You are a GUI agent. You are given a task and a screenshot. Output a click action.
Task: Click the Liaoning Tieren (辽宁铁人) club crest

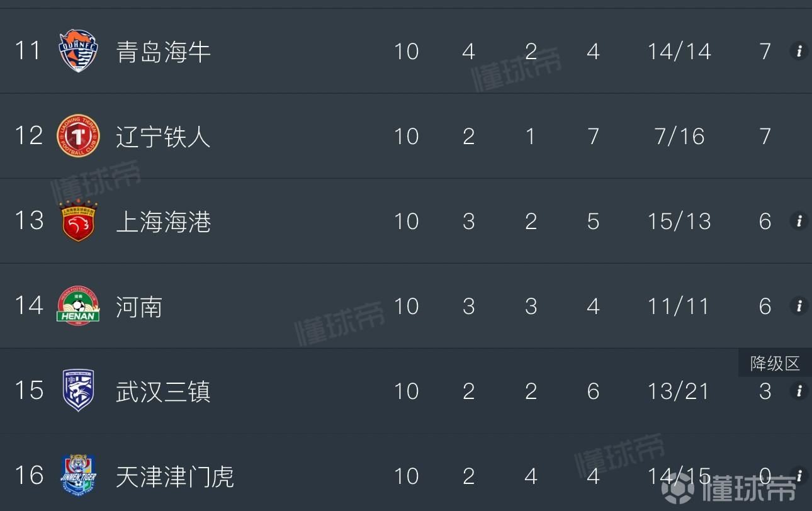(78, 136)
